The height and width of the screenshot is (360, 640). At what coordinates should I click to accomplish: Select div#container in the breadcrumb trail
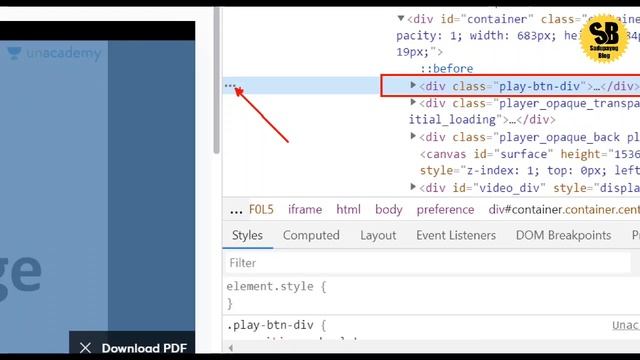click(564, 209)
